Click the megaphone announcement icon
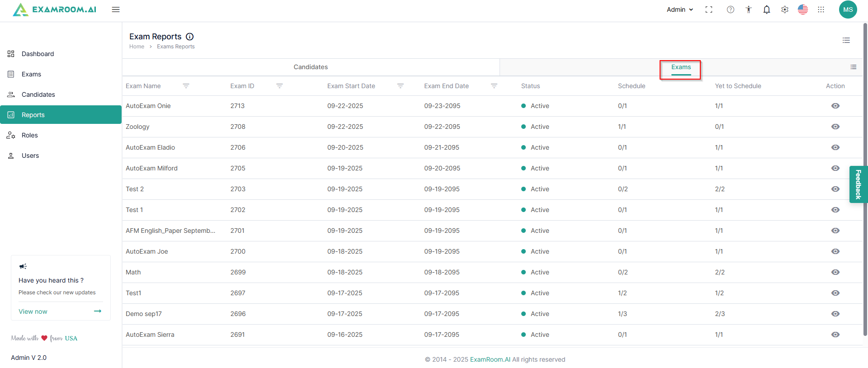Image resolution: width=868 pixels, height=368 pixels. pyautogui.click(x=23, y=266)
